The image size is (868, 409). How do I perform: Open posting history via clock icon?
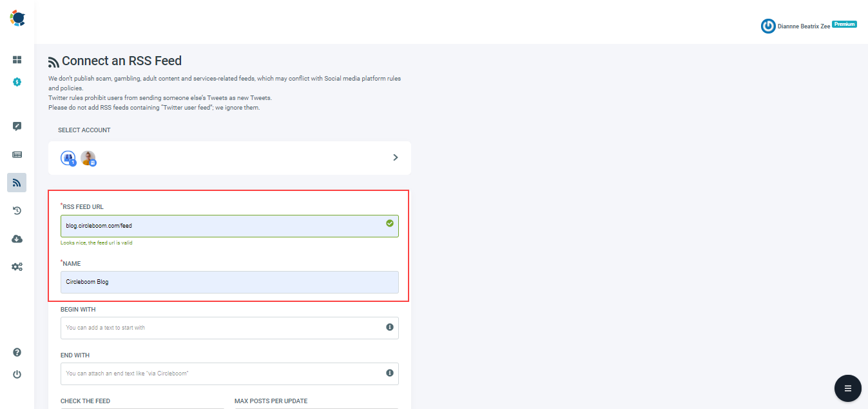point(17,210)
